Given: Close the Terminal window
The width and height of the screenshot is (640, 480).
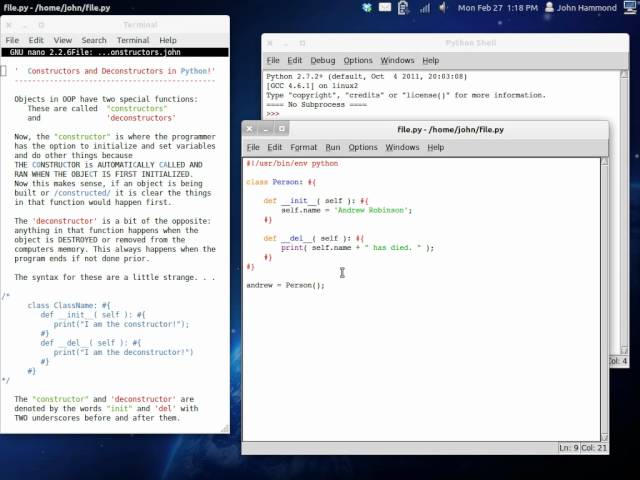Looking at the screenshot, I should pos(9,25).
